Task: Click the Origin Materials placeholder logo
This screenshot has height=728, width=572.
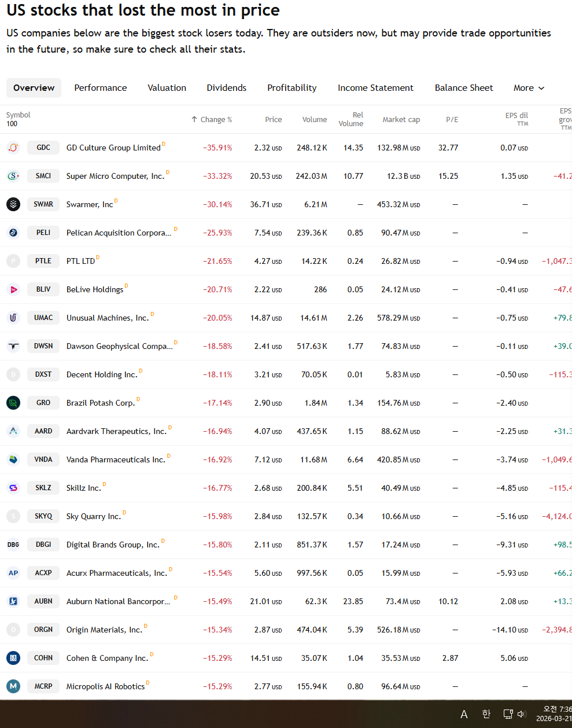Action: click(x=13, y=630)
